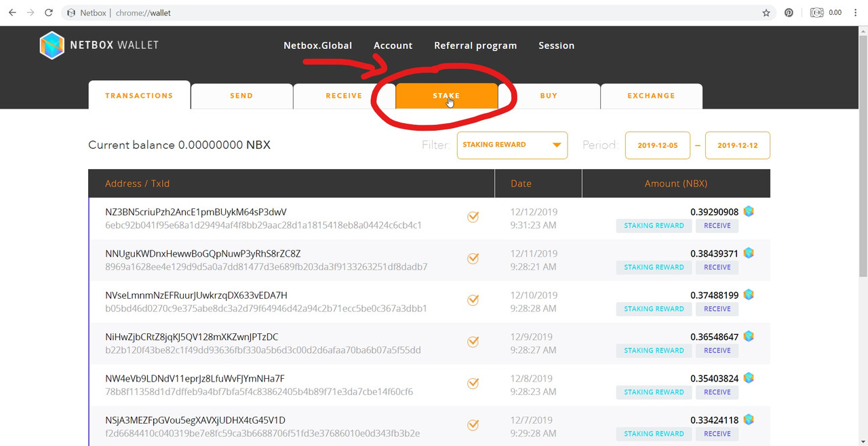Click NBX coin icon beside 0.36548647

tap(749, 336)
